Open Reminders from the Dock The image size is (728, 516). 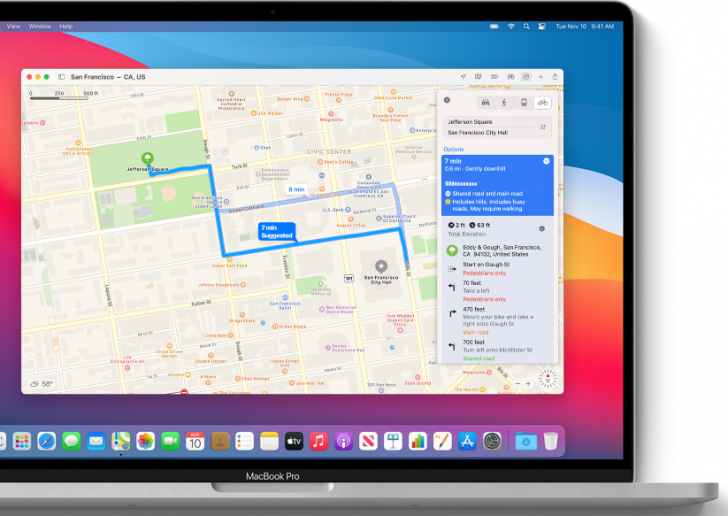click(x=245, y=441)
